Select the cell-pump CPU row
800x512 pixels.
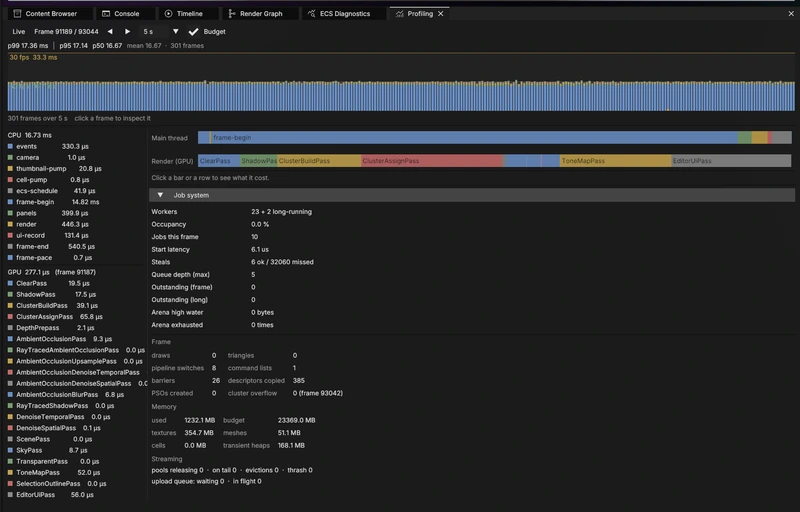tap(48, 180)
